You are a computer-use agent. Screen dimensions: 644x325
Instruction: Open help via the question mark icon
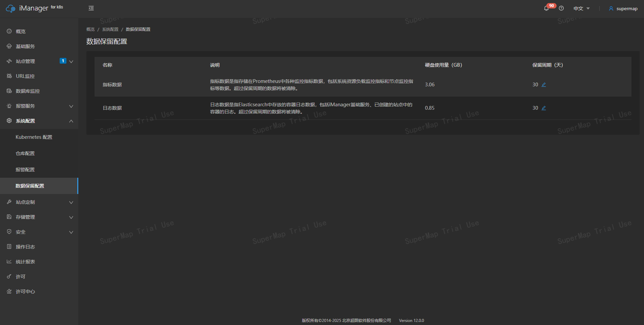[x=561, y=8]
